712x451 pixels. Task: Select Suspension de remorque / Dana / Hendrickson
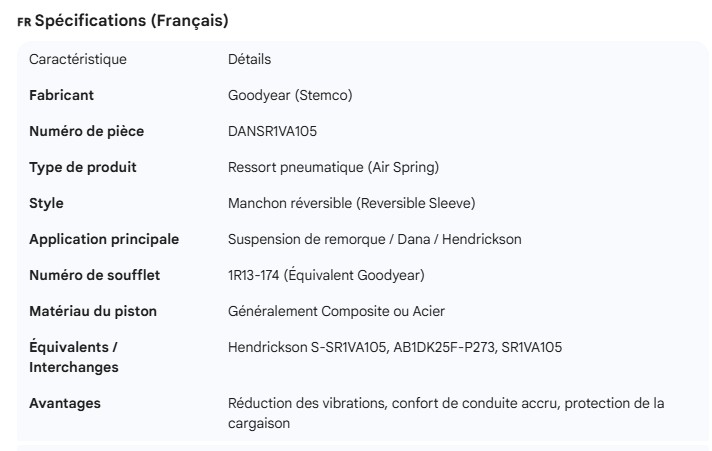click(x=374, y=239)
